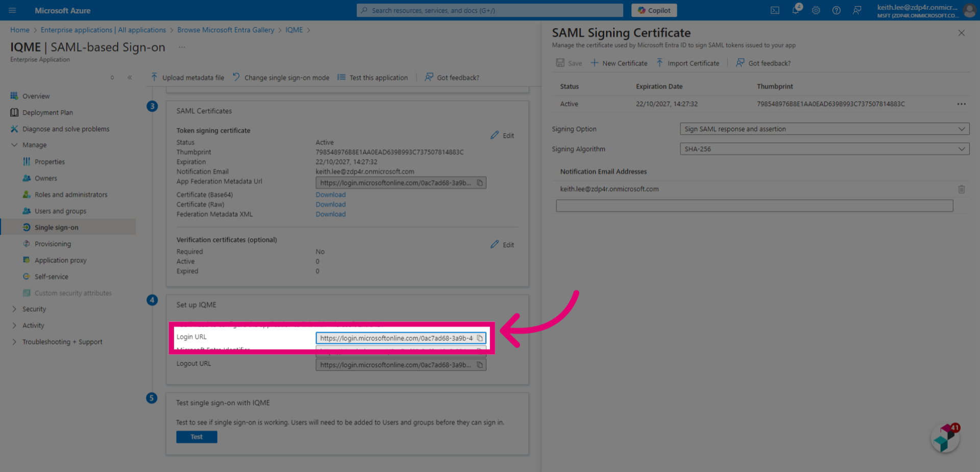Click Got feedback in SAML-based Sign-on toolbar

click(x=452, y=78)
